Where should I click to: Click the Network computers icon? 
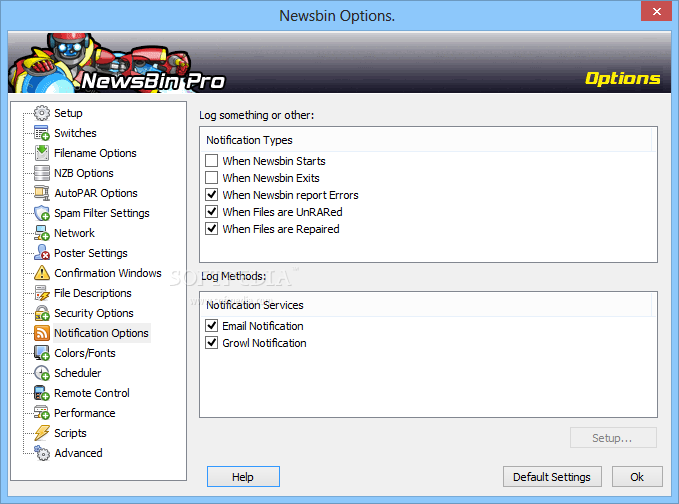42,233
